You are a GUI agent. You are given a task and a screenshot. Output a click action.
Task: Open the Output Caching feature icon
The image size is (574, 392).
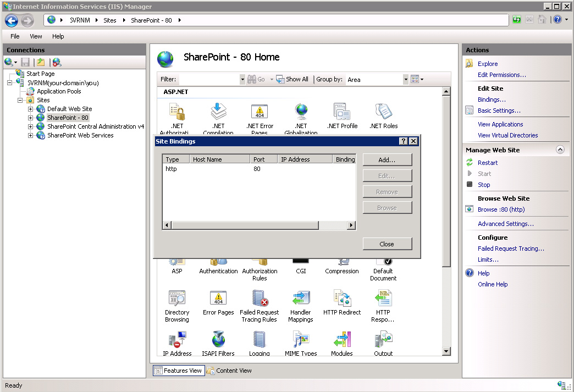click(383, 340)
